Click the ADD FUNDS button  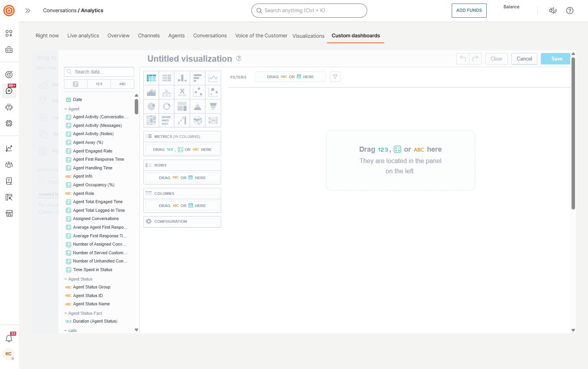coord(469,11)
